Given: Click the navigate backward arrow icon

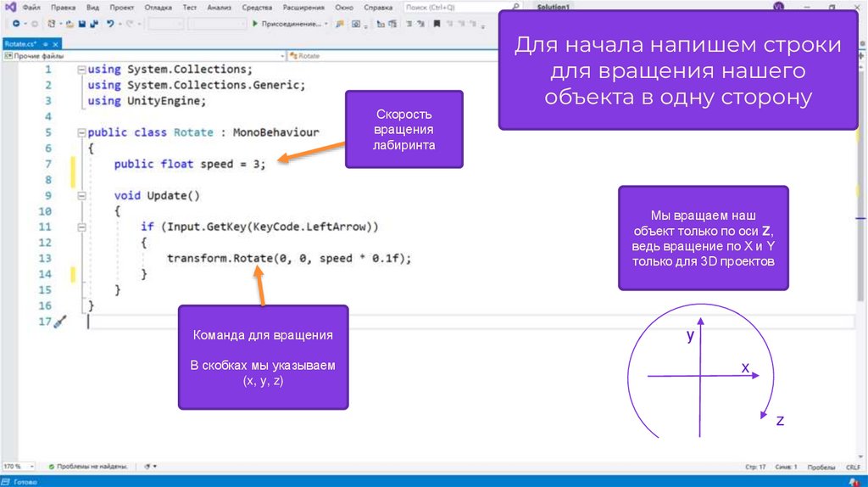Looking at the screenshot, I should pyautogui.click(x=16, y=24).
